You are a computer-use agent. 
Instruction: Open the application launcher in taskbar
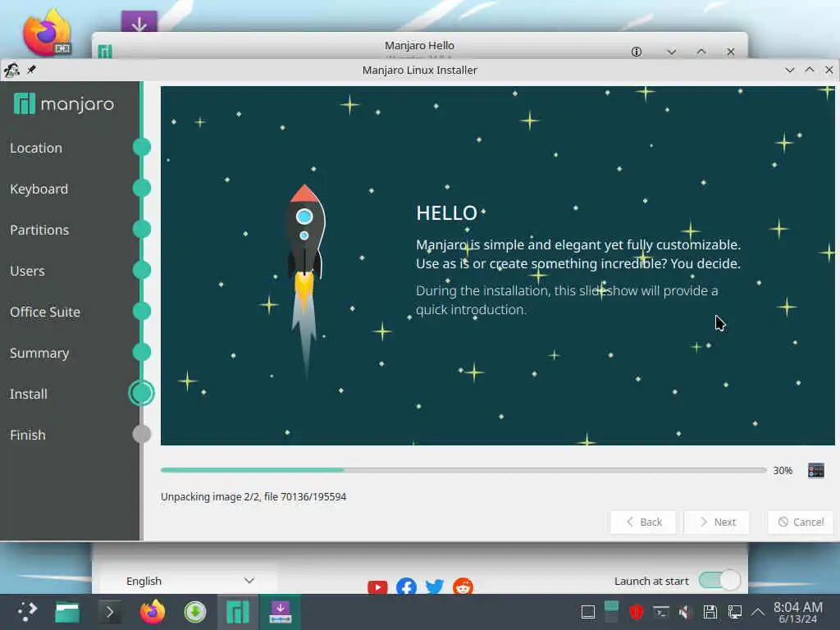[x=27, y=612]
